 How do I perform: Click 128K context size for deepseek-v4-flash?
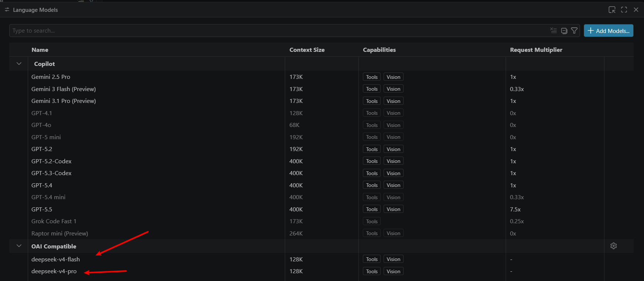296,259
